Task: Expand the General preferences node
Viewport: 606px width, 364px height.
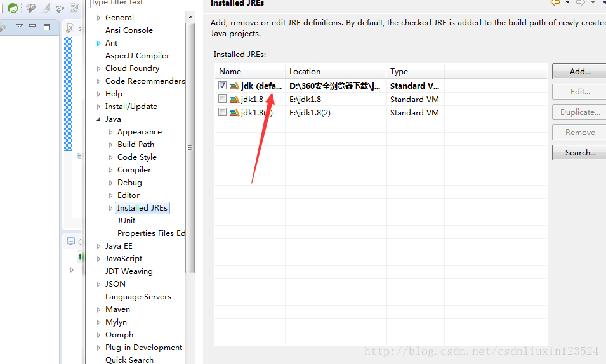Action: (98, 18)
